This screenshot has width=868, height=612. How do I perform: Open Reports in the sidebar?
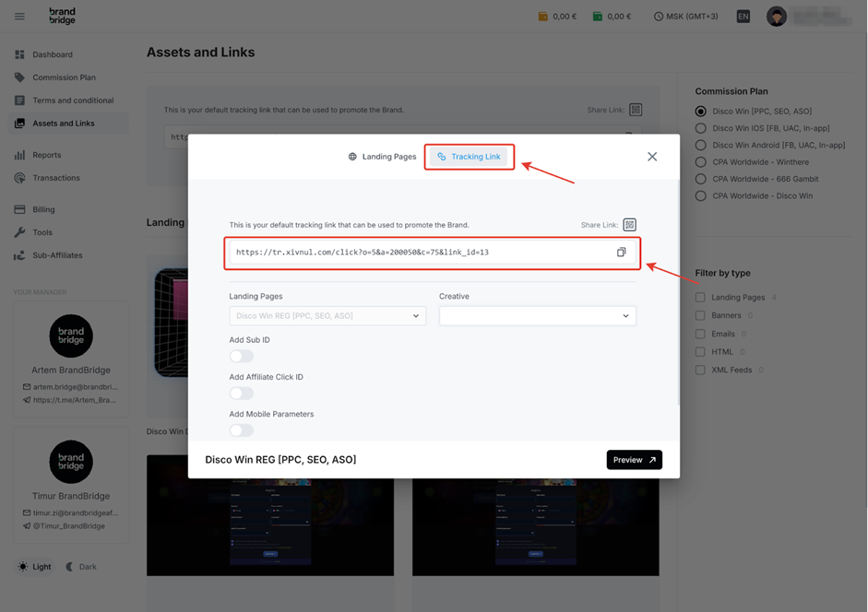(47, 155)
